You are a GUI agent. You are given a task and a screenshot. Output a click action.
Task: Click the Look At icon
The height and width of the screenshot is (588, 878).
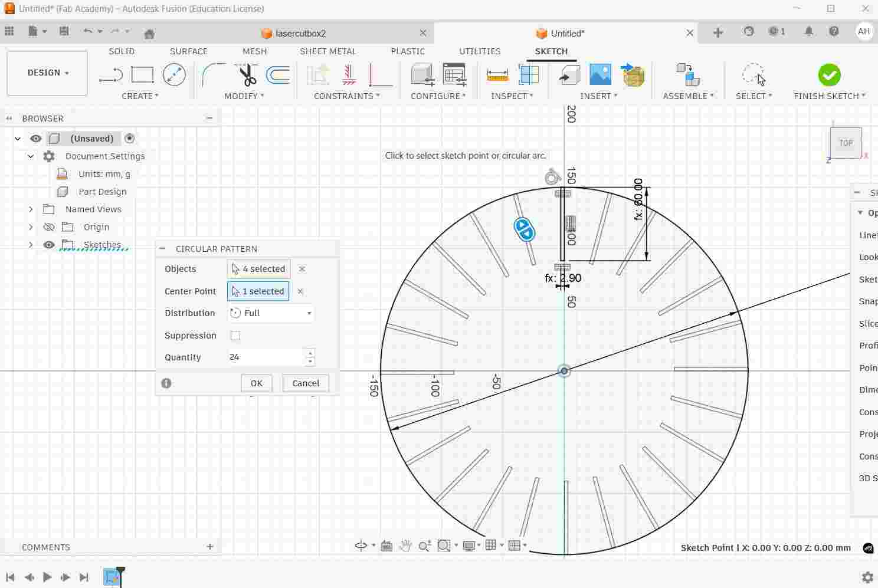coord(386,546)
